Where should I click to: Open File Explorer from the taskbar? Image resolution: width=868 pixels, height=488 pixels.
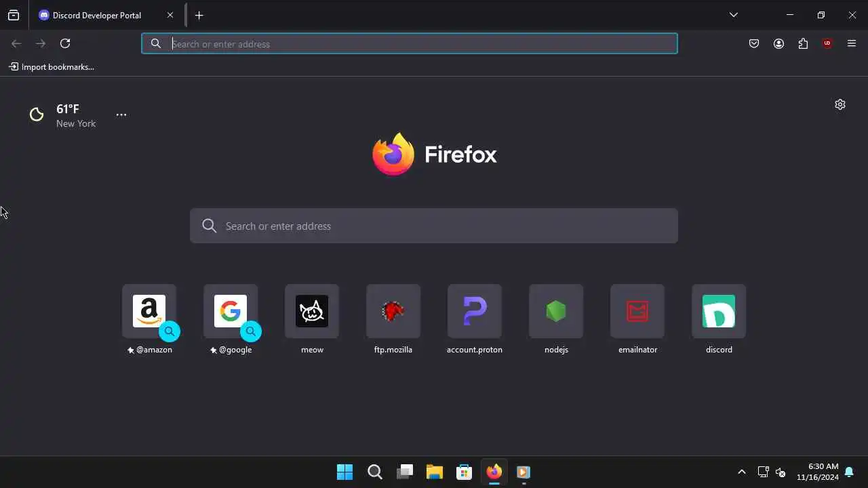pos(435,472)
